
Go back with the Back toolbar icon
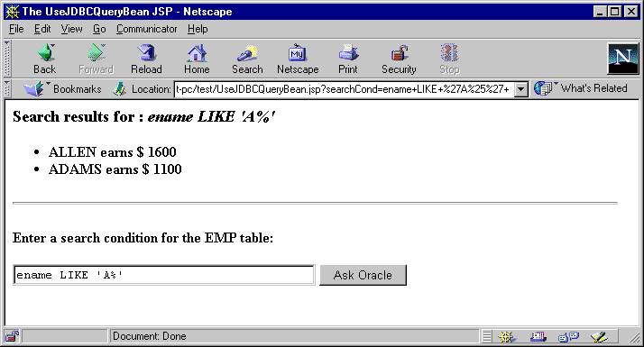[x=45, y=59]
